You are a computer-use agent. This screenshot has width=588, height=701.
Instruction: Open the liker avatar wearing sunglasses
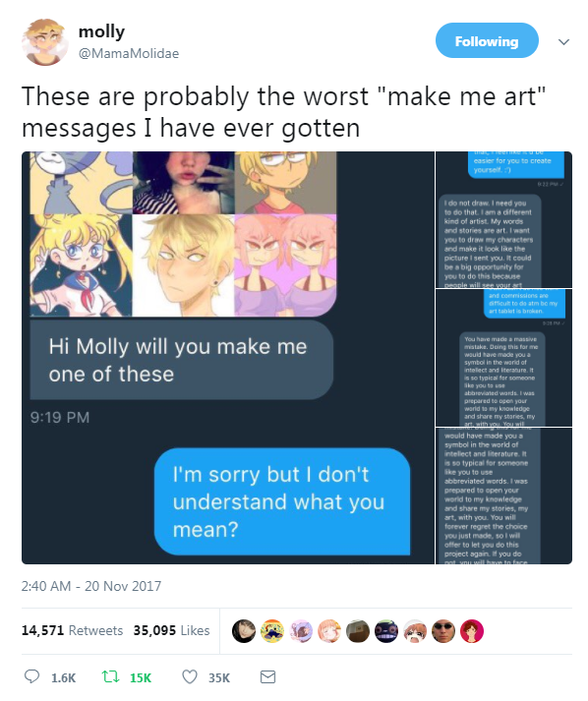tap(443, 631)
